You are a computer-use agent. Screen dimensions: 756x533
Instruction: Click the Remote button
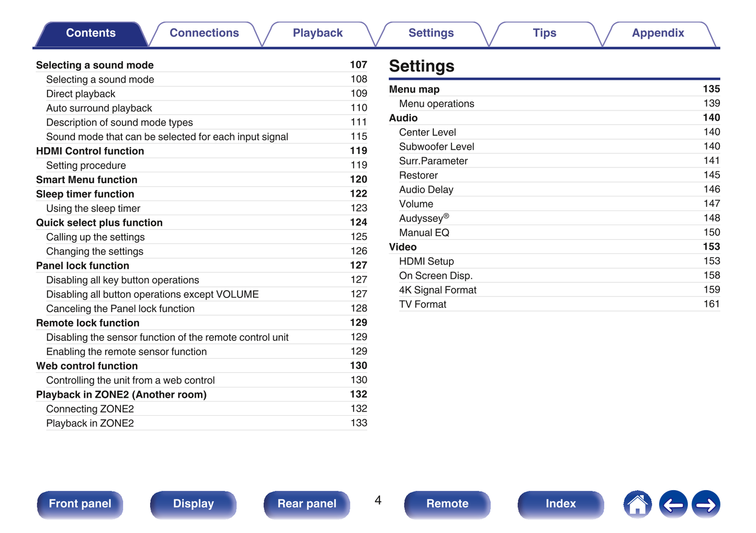click(x=447, y=504)
